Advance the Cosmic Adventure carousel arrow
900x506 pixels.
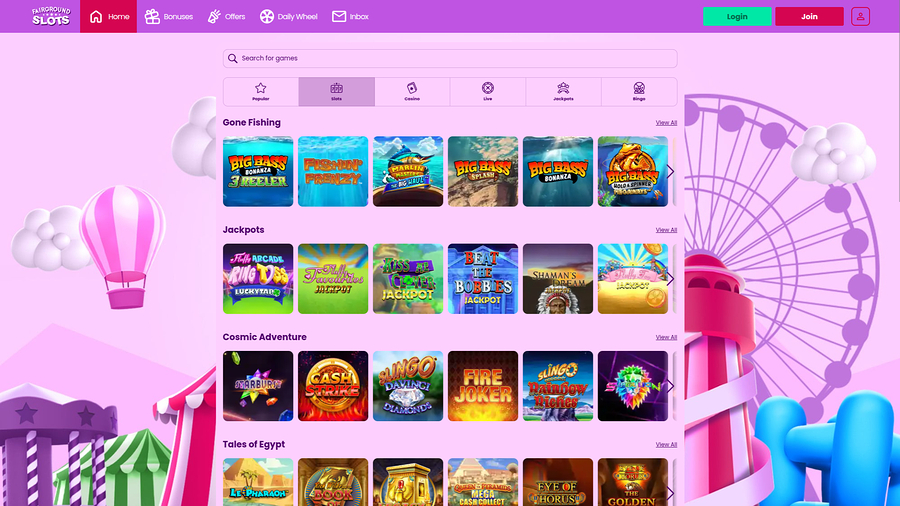pos(670,386)
